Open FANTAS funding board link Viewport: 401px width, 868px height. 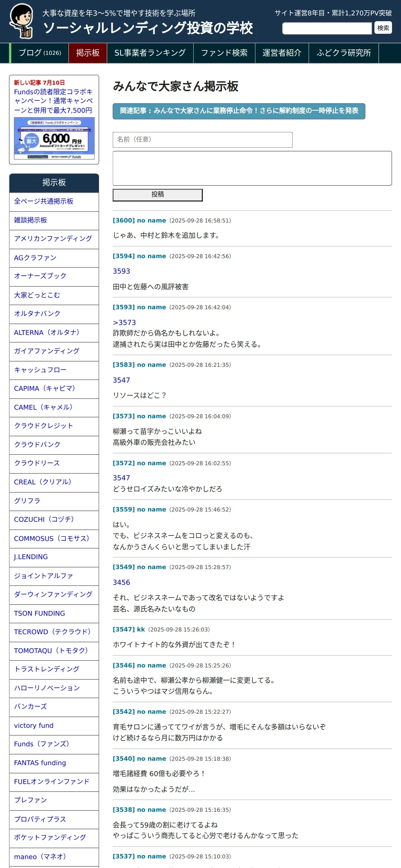point(54,763)
